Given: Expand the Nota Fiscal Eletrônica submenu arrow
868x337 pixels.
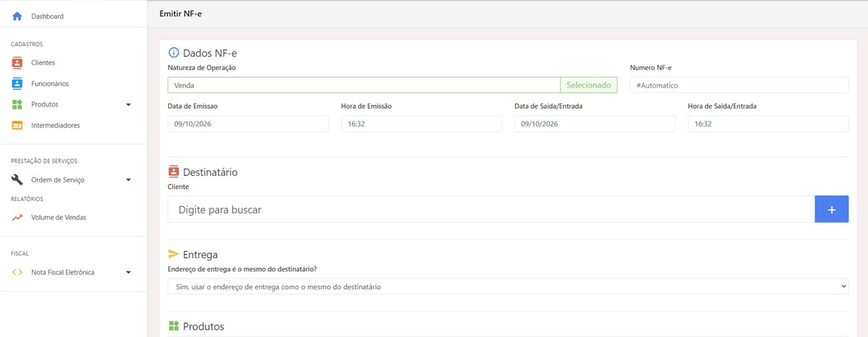Looking at the screenshot, I should (128, 273).
